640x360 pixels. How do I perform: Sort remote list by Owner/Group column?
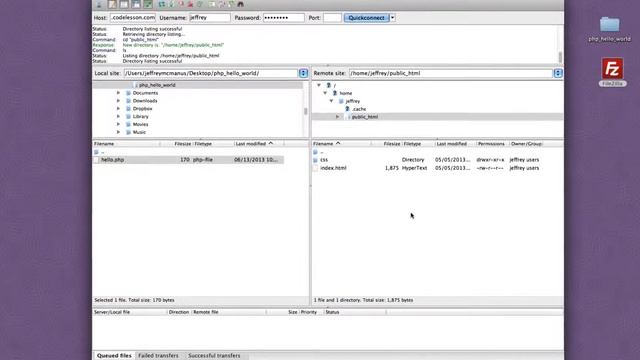point(527,144)
